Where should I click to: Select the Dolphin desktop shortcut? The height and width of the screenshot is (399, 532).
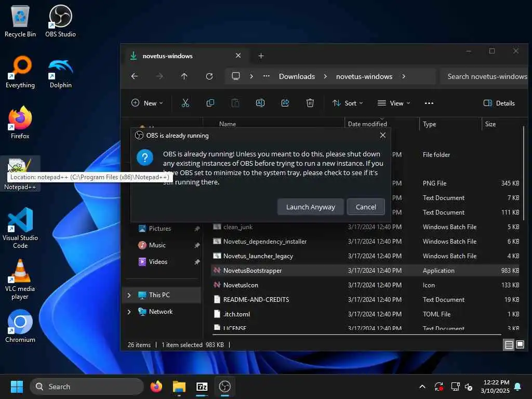[60, 72]
